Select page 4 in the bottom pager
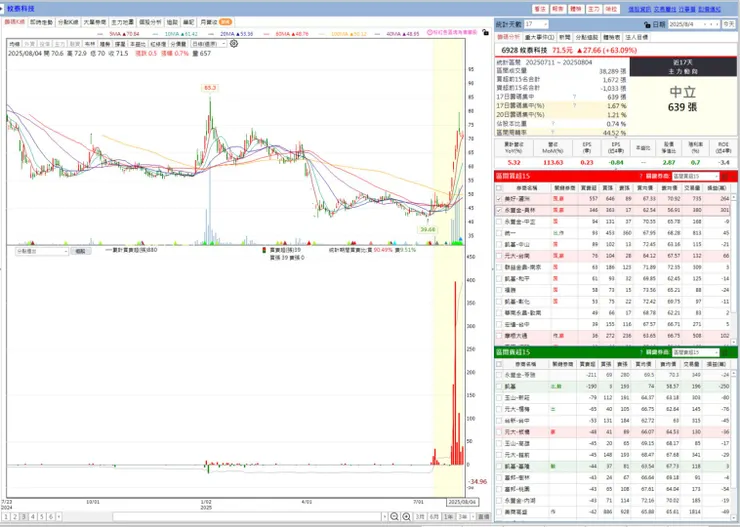This screenshot has height=527, width=740. point(33,517)
